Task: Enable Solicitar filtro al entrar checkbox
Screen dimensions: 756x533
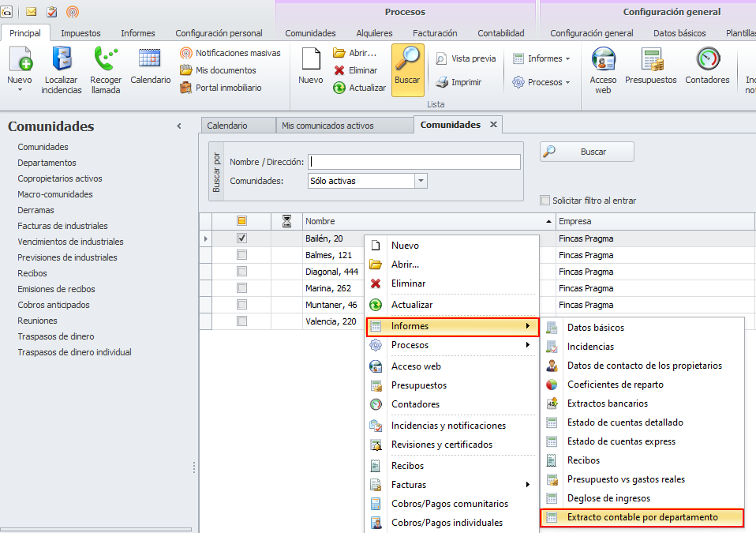Action: click(x=545, y=201)
